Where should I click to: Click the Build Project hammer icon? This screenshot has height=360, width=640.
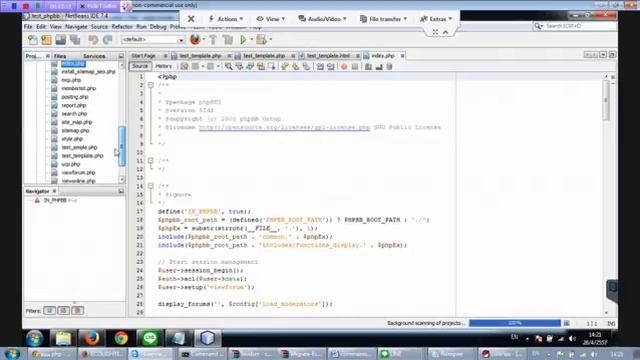(x=213, y=40)
